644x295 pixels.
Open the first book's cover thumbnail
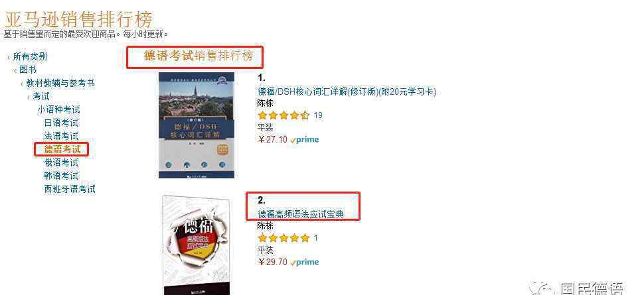tap(197, 125)
